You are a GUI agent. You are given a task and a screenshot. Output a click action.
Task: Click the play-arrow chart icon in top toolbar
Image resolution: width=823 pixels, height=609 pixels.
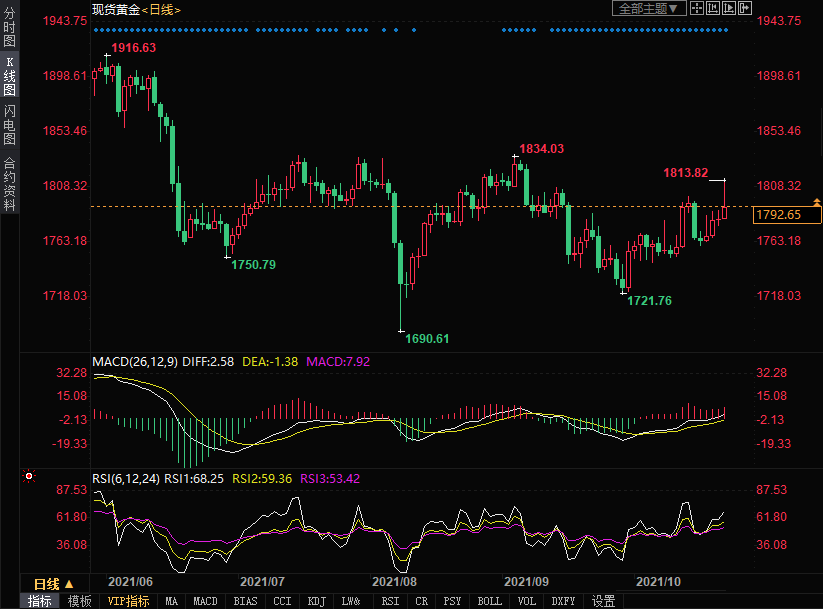click(x=728, y=8)
